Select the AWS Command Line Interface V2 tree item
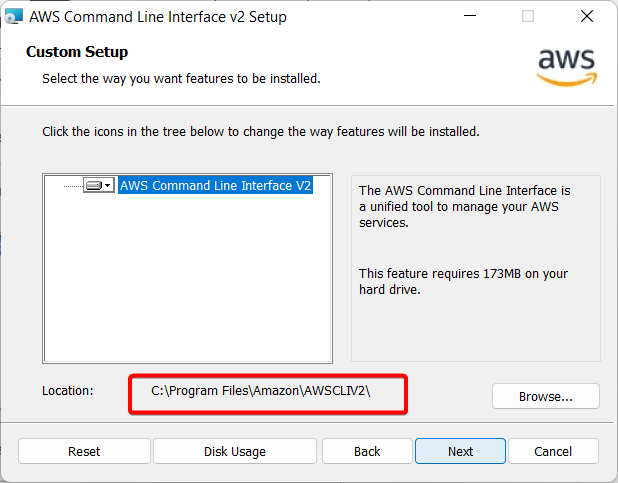The width and height of the screenshot is (618, 483). (216, 186)
